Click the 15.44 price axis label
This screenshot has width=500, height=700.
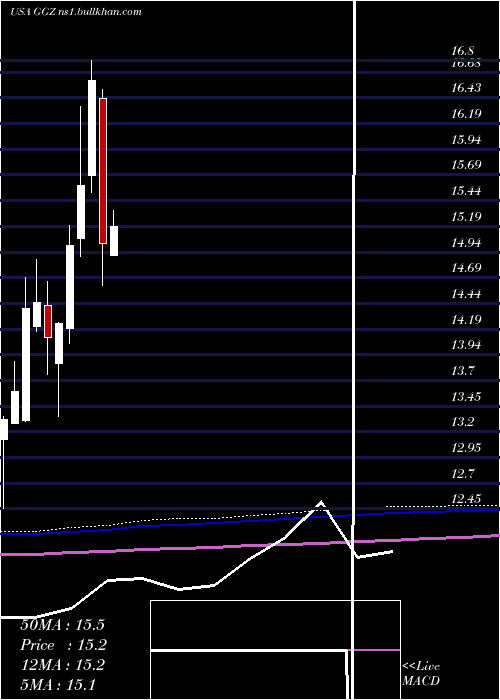pyautogui.click(x=466, y=192)
